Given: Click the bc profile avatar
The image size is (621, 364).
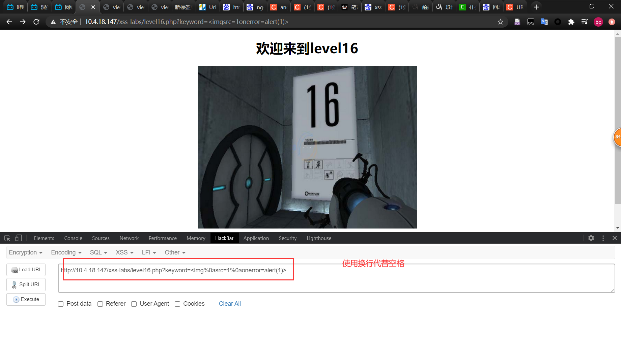Looking at the screenshot, I should [598, 22].
